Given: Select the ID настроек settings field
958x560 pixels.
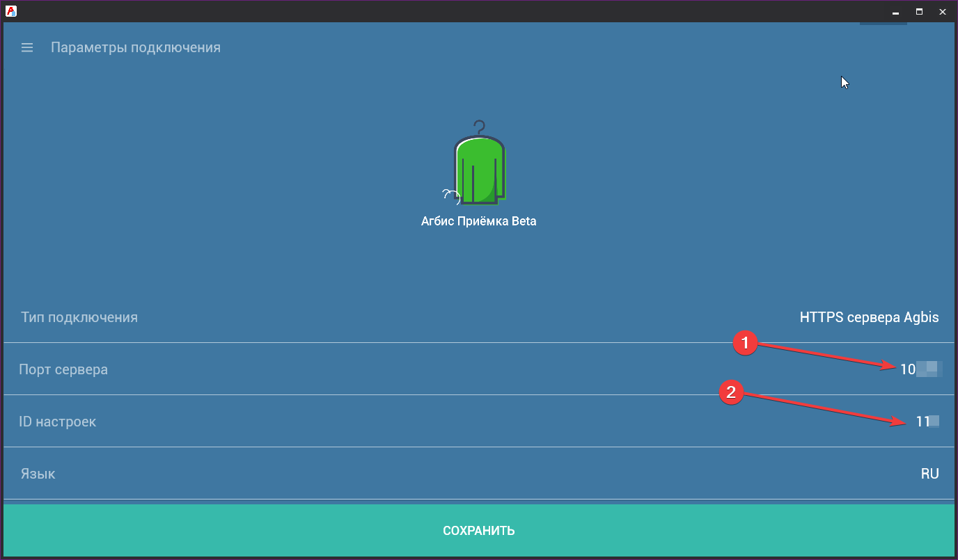Looking at the screenshot, I should click(x=479, y=422).
